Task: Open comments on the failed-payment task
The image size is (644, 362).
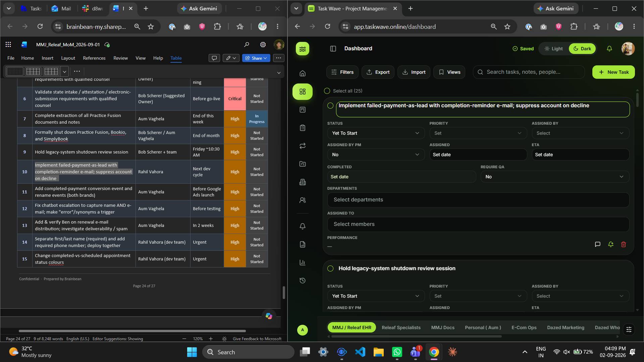Action: tap(597, 244)
